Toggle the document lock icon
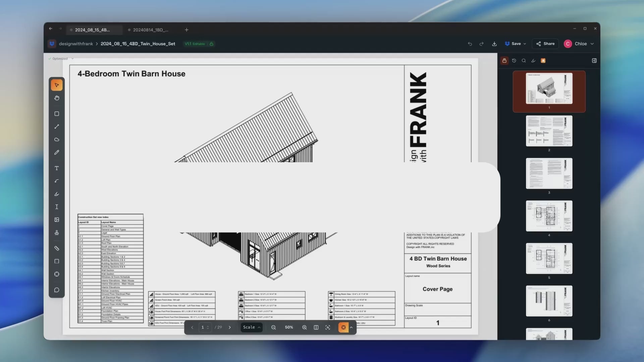 point(211,44)
